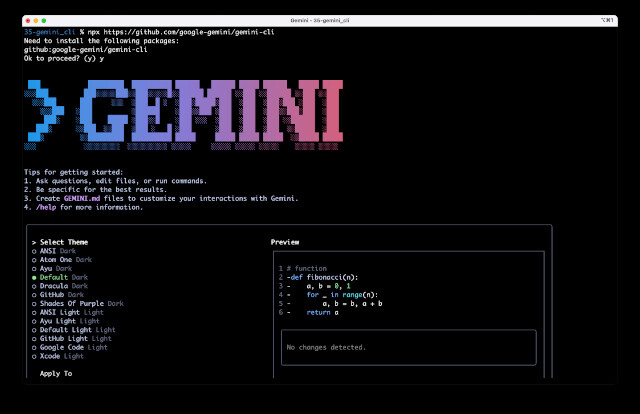Click the 'a, b = 0, 1' code line
Viewport: 640px width, 414px height.
click(328, 286)
